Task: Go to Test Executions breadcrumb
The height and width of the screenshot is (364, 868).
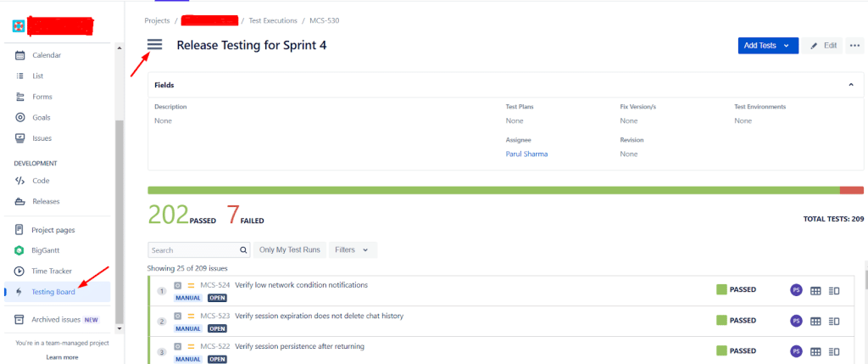Action: click(x=273, y=21)
